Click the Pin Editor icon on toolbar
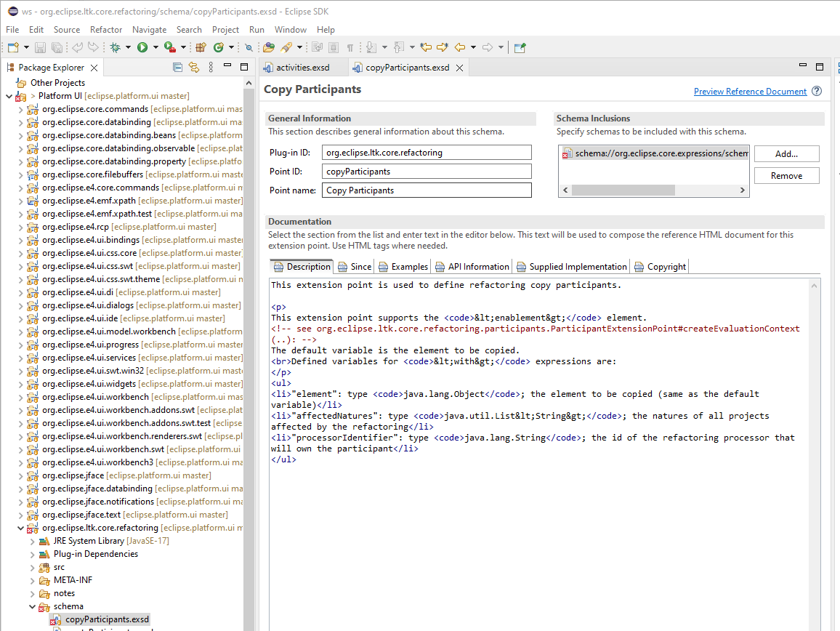Viewport: 840px width, 631px height. pos(520,48)
